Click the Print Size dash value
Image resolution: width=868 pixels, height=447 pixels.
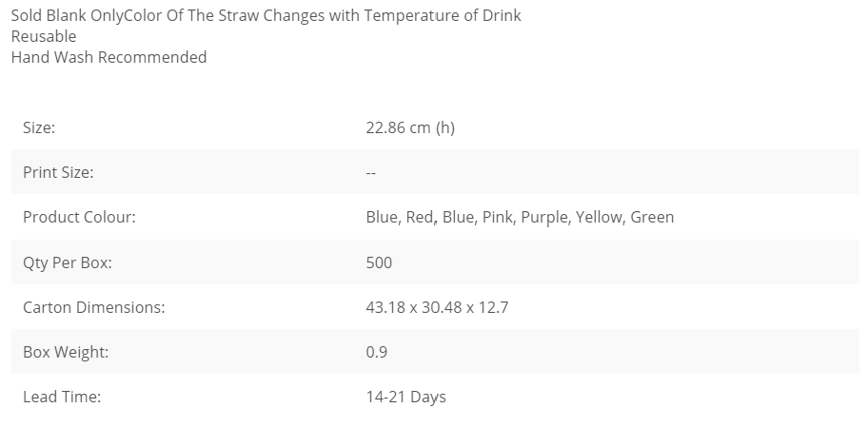point(371,173)
